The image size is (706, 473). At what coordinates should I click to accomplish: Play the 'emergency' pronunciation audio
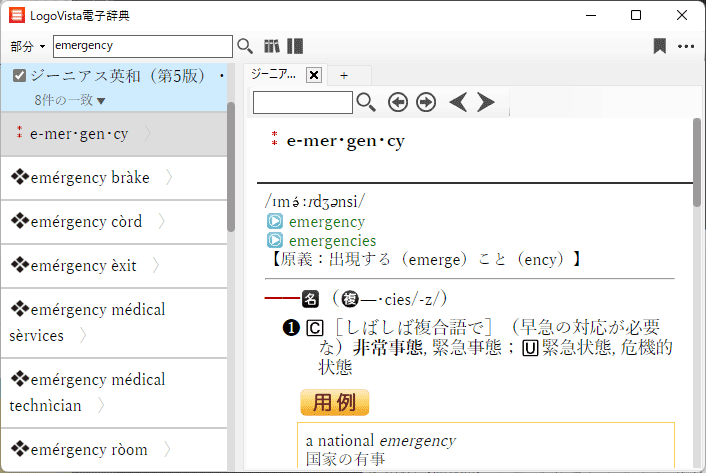(274, 222)
